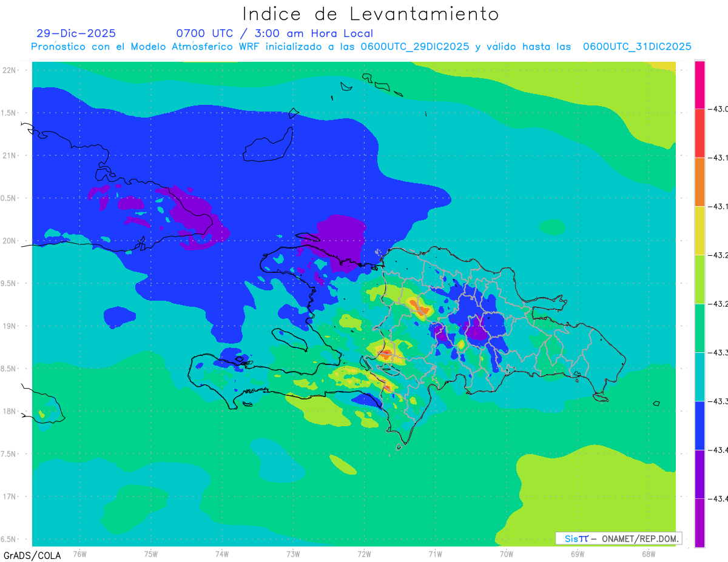Select the "19N" latitude label
The image size is (728, 562).
click(x=10, y=326)
